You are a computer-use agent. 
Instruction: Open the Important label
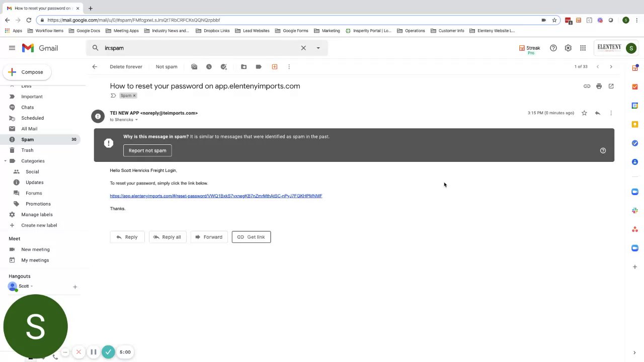(x=32, y=97)
